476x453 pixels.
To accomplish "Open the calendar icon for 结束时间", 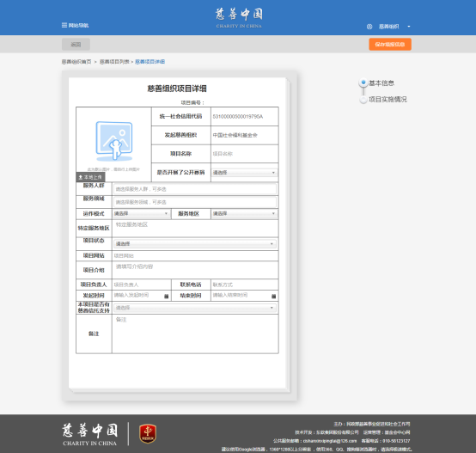I will [x=273, y=296].
